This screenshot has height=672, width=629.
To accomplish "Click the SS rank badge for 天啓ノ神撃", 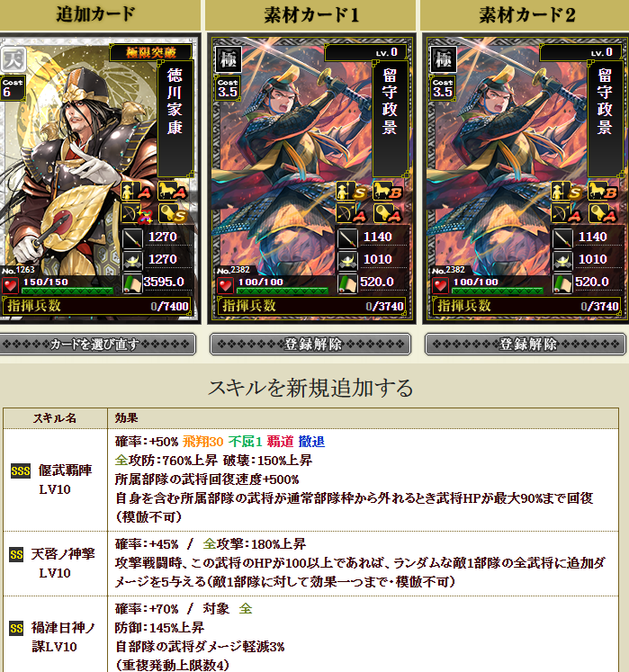I will [x=16, y=555].
